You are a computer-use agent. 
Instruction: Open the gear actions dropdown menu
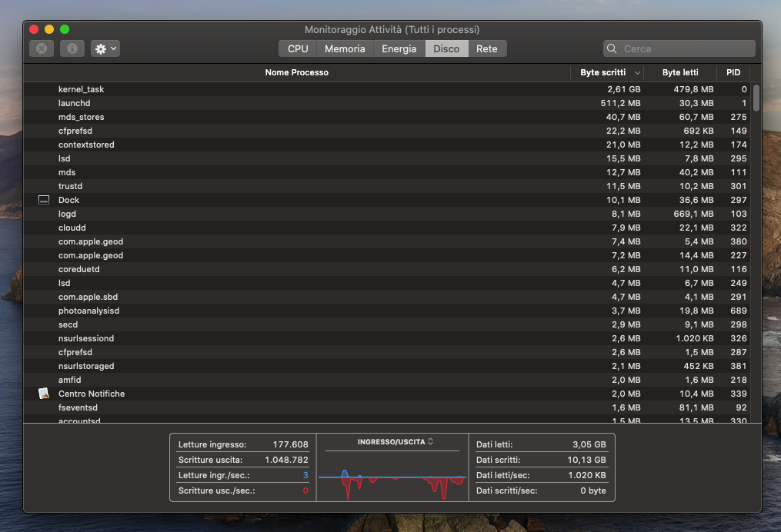tap(105, 48)
